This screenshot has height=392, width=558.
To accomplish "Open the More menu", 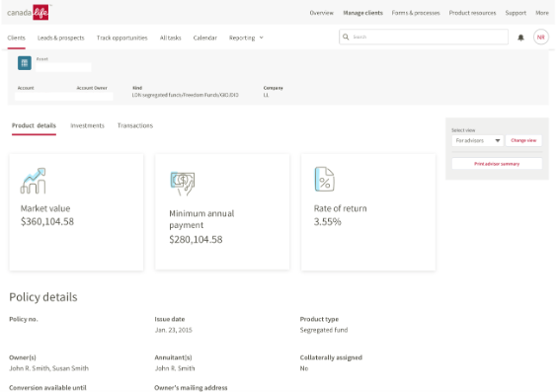I will (542, 13).
